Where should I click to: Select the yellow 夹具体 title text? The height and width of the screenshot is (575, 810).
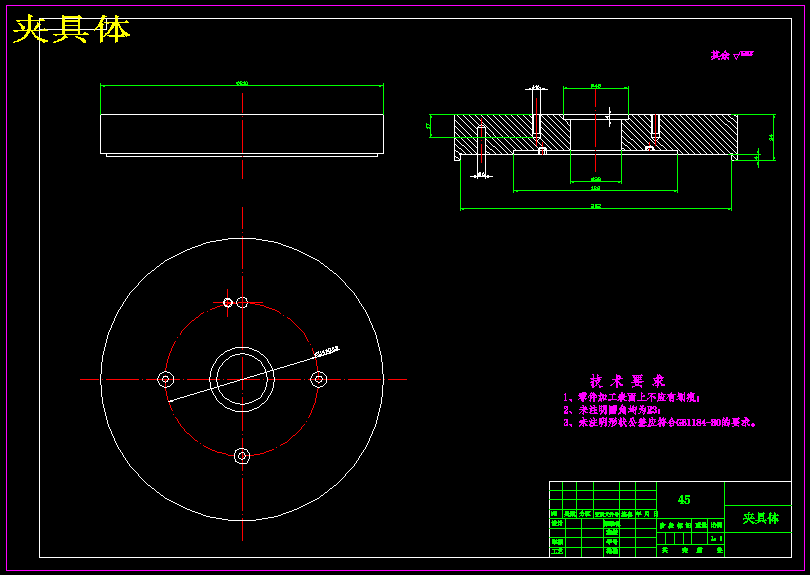click(71, 29)
